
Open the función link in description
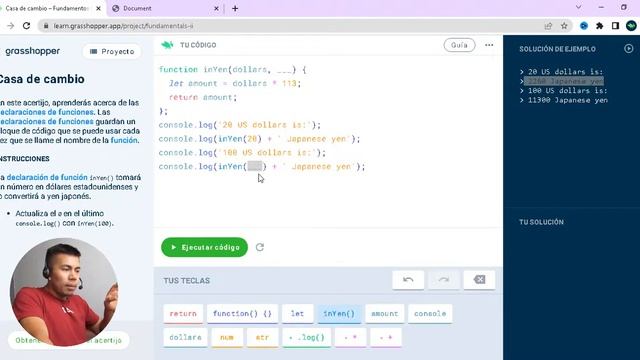(124, 140)
